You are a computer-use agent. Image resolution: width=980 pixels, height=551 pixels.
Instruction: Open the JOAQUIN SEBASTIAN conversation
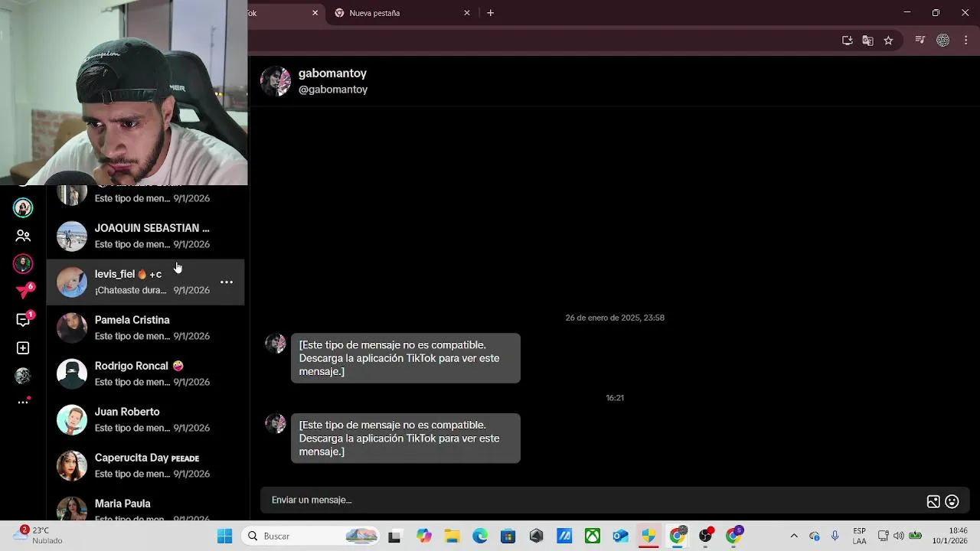(x=145, y=236)
